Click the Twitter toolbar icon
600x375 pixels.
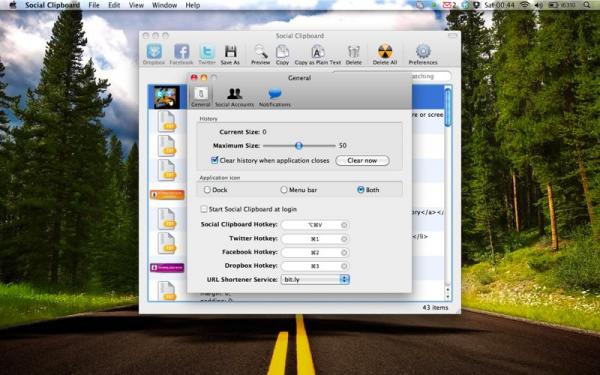point(207,52)
